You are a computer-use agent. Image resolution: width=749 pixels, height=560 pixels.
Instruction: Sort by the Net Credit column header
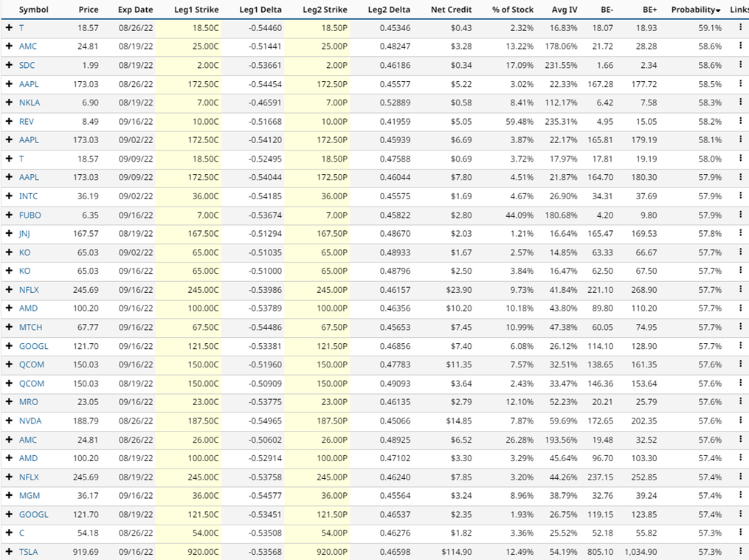pyautogui.click(x=451, y=10)
